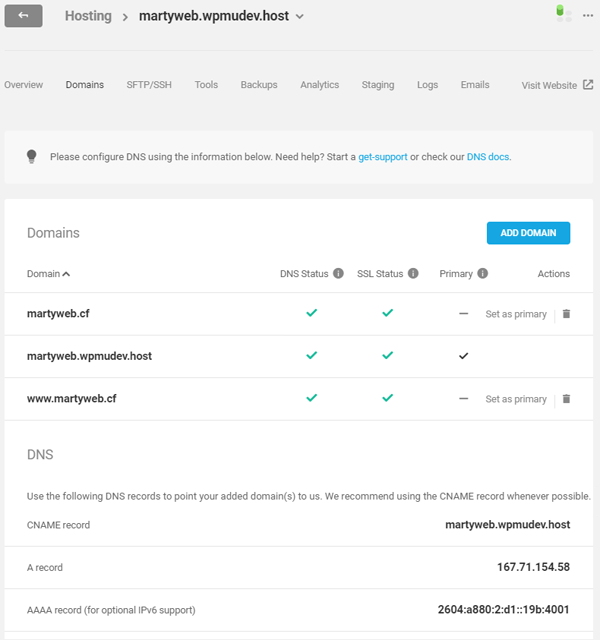Viewport: 600px width, 640px height.
Task: Set www.martyweb.cf as primary domain
Action: [x=516, y=399]
